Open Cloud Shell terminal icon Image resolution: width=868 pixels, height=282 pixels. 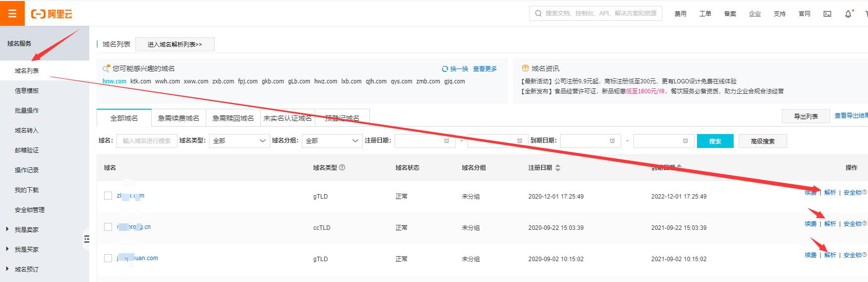pos(827,14)
